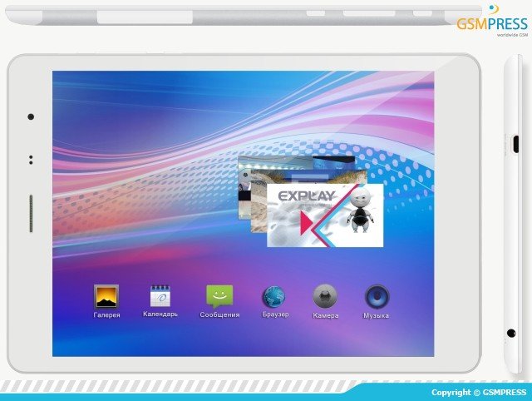Open the Сообщения messages app icon

click(219, 296)
